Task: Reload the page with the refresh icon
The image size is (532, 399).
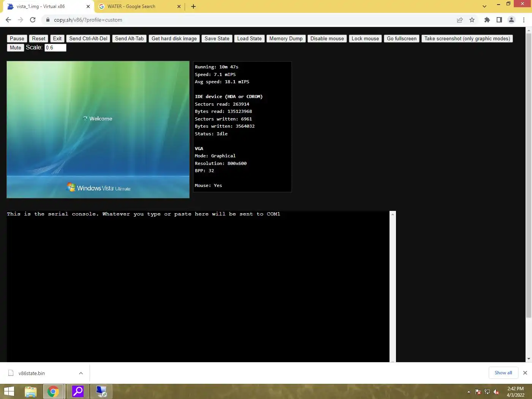Action: [33, 20]
